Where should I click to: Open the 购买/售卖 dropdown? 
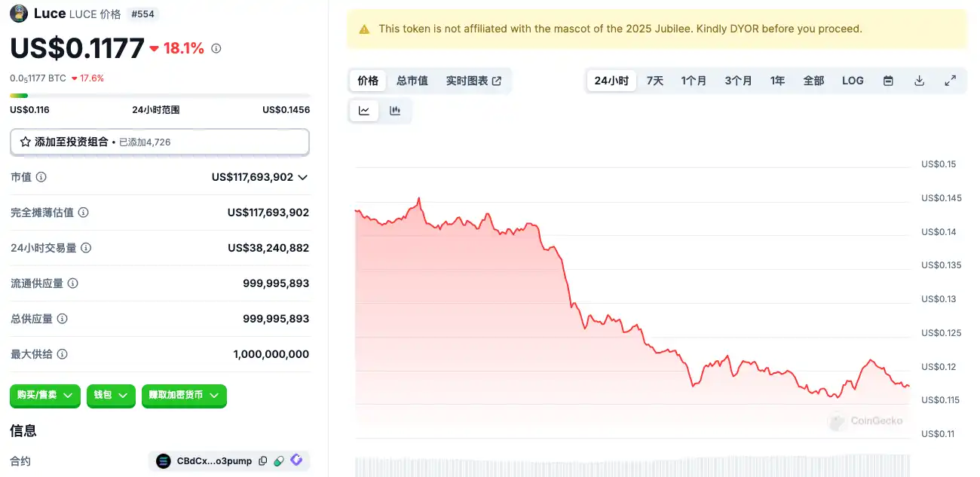point(45,395)
